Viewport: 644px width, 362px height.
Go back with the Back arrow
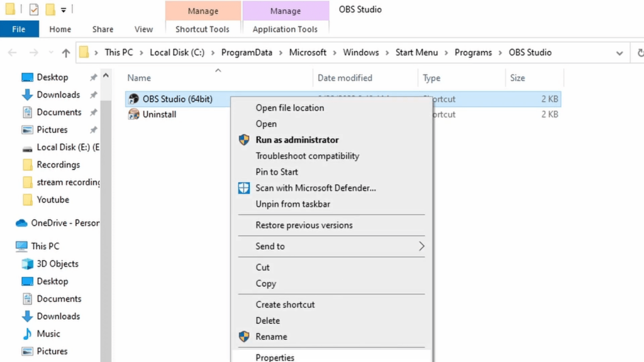(x=13, y=53)
